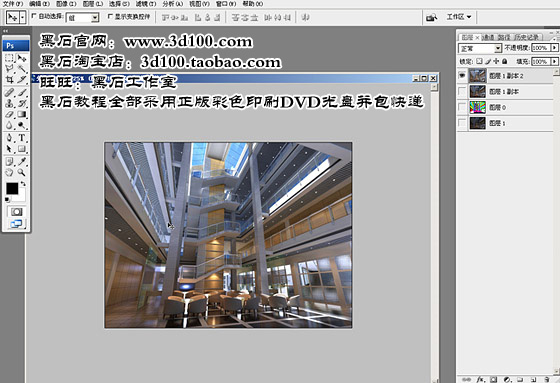The width and height of the screenshot is (560, 383).
Task: Select the Horizontal Type tool
Action: (22, 138)
